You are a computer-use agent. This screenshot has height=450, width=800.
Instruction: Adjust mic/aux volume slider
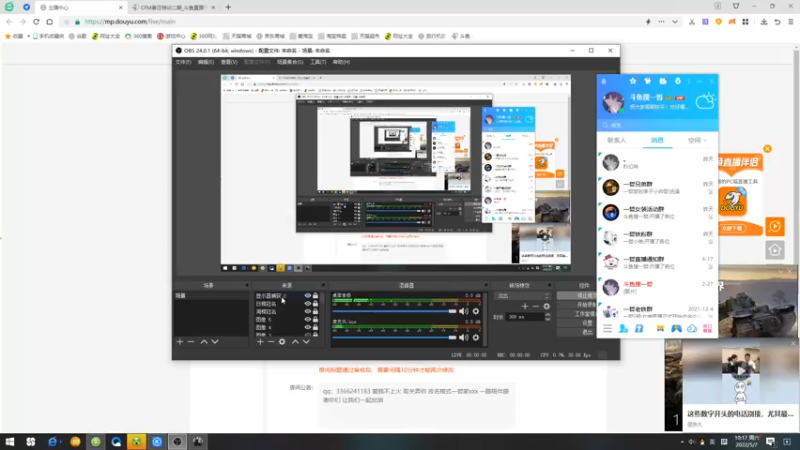point(394,337)
